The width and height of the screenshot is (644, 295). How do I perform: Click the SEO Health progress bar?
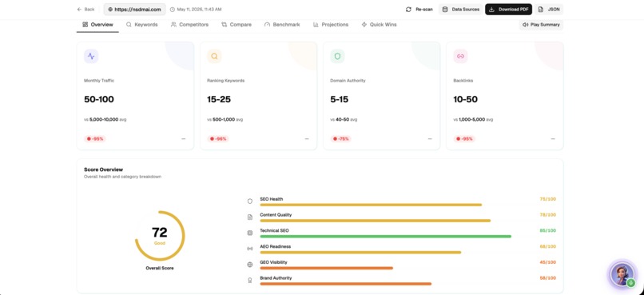pos(371,205)
